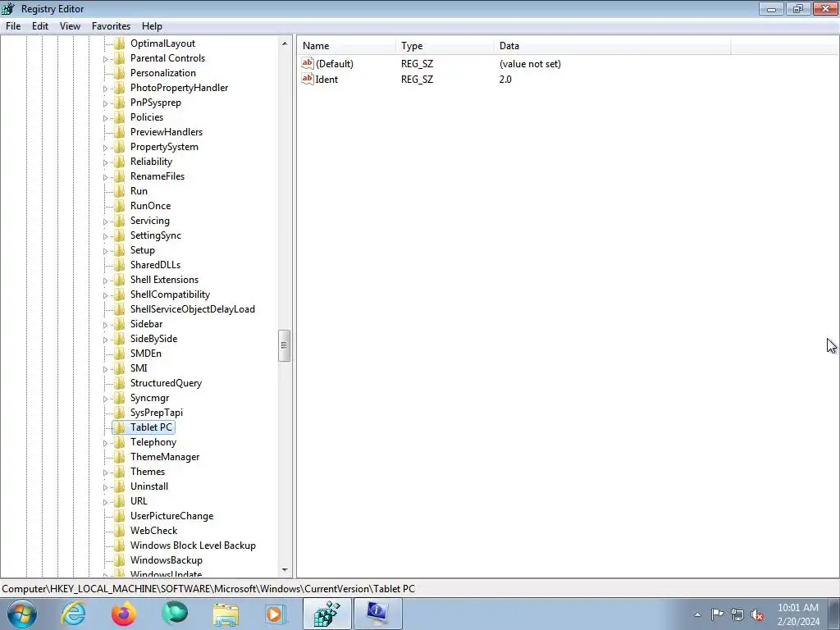Screen dimensions: 840x630
Task: Click the Registry Editor title bar icon
Action: (x=8, y=8)
